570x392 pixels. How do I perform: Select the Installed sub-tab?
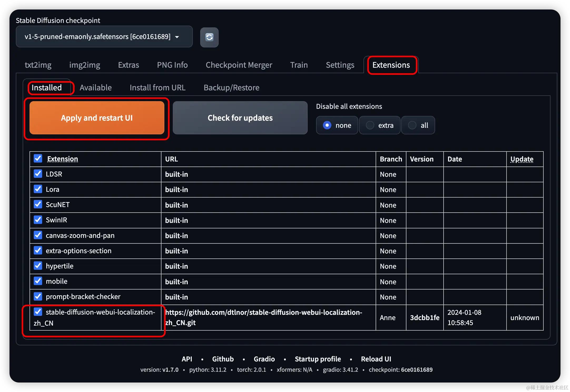[47, 87]
